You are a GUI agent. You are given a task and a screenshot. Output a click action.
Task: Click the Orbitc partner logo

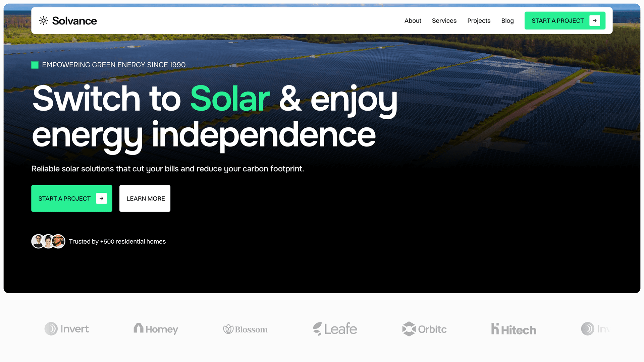click(424, 329)
